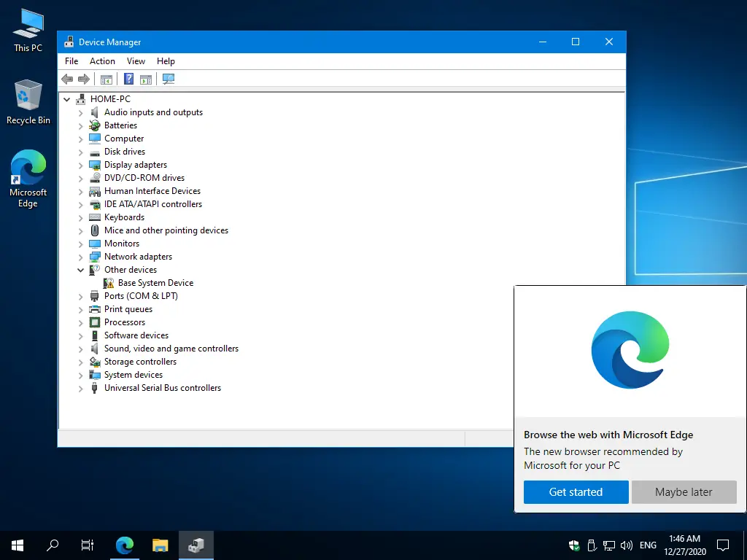The height and width of the screenshot is (560, 747).
Task: Click the Help toolbar icon in Device Manager
Action: click(128, 79)
